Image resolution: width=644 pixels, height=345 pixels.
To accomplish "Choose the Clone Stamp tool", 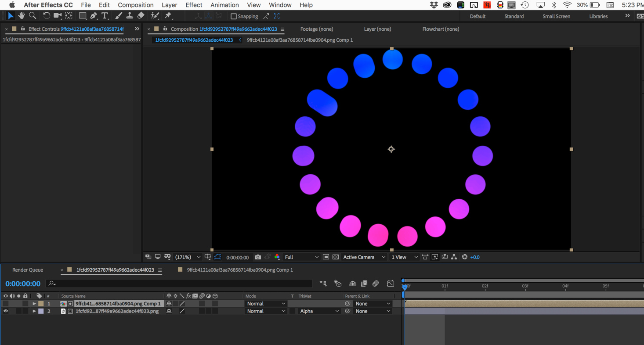I will [130, 16].
